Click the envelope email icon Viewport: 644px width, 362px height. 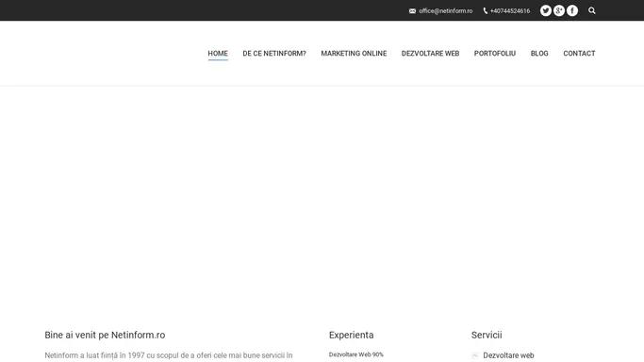[x=412, y=11]
